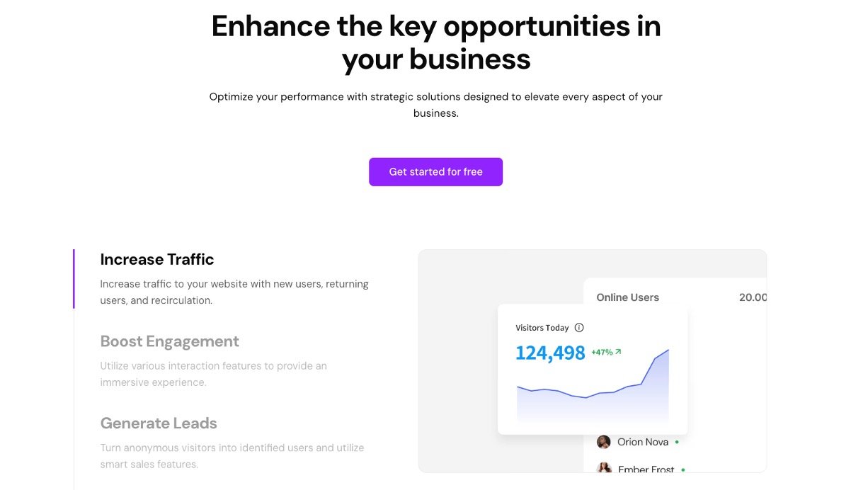
Task: Click the green status dot beside Orion Nova
Action: 677,442
